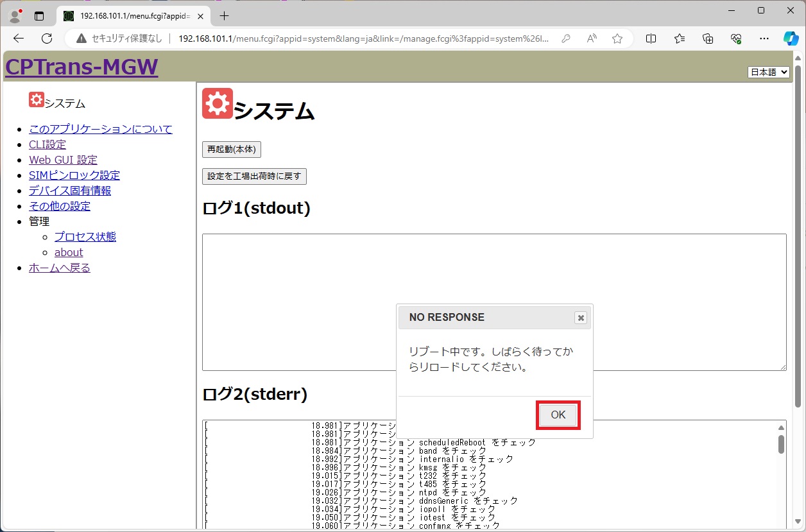This screenshot has height=532, width=806.
Task: Open browser settings and more menu
Action: 764,39
